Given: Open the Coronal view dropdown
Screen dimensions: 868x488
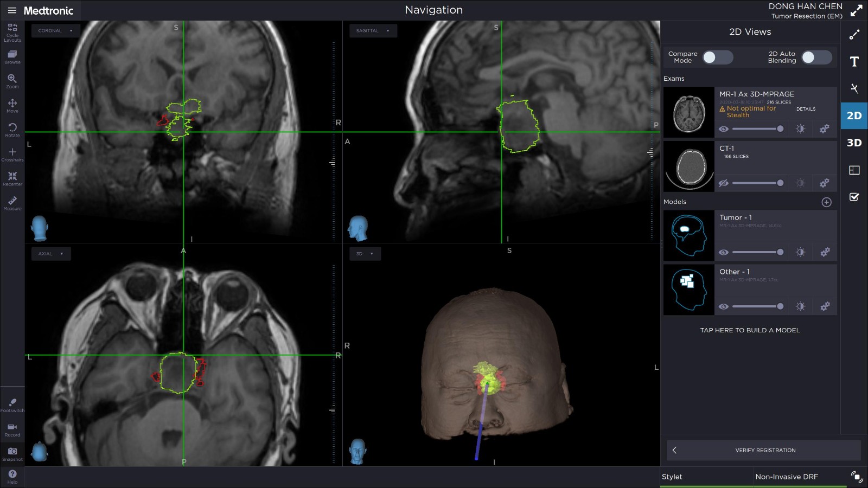Looking at the screenshot, I should 55,31.
